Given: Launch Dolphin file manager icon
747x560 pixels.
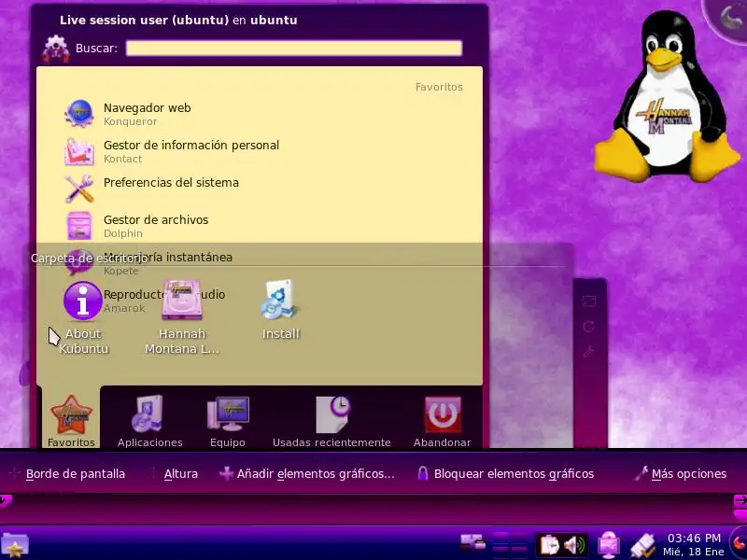Looking at the screenshot, I should click(79, 225).
